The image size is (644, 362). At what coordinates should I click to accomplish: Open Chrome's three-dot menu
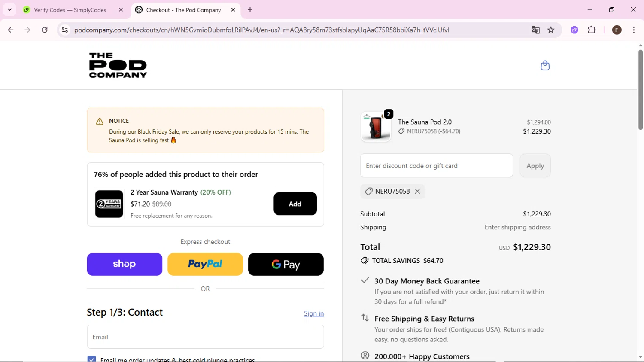coord(634,30)
